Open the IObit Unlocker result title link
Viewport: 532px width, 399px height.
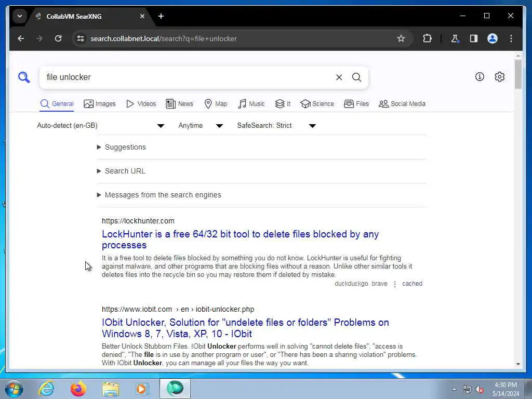pos(245,328)
